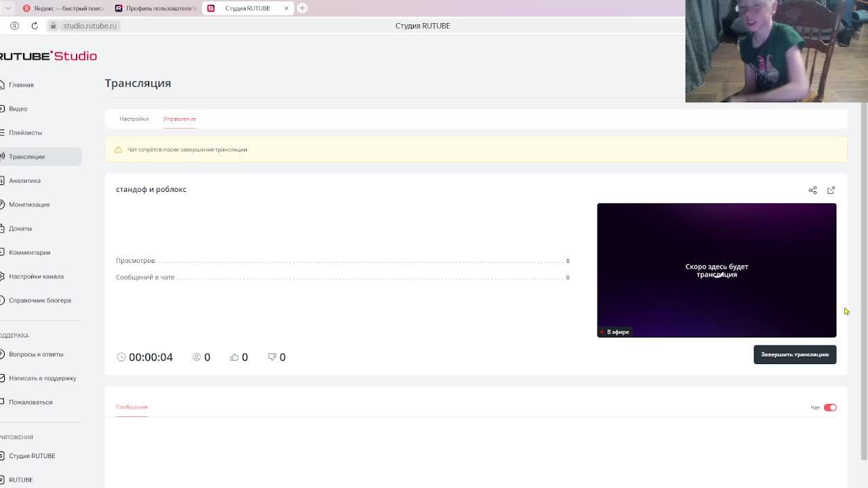Open Комментарии in sidebar

(30, 252)
